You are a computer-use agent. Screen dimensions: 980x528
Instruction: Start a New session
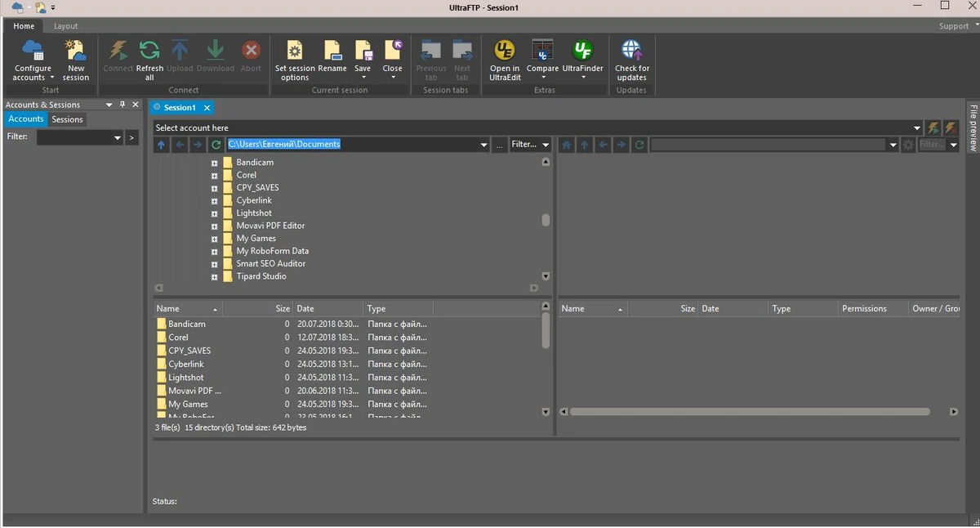tap(76, 60)
